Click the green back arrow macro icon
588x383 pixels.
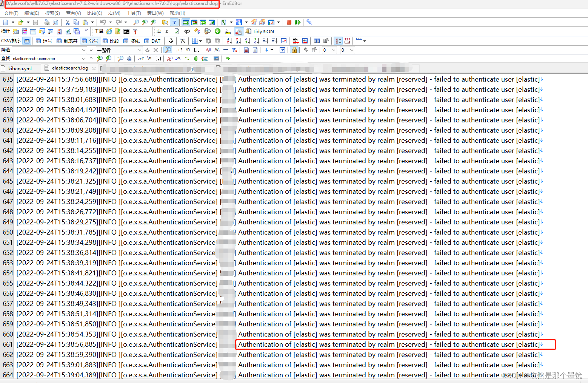218,31
